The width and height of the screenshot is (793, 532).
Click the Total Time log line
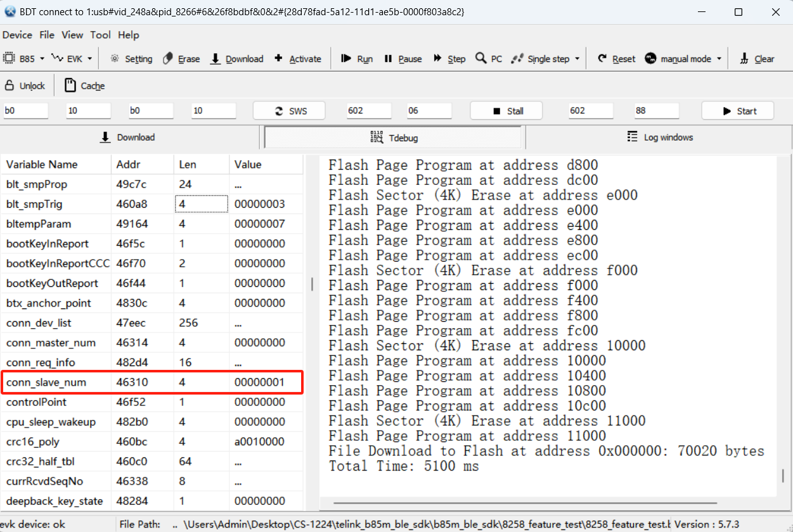click(x=404, y=466)
